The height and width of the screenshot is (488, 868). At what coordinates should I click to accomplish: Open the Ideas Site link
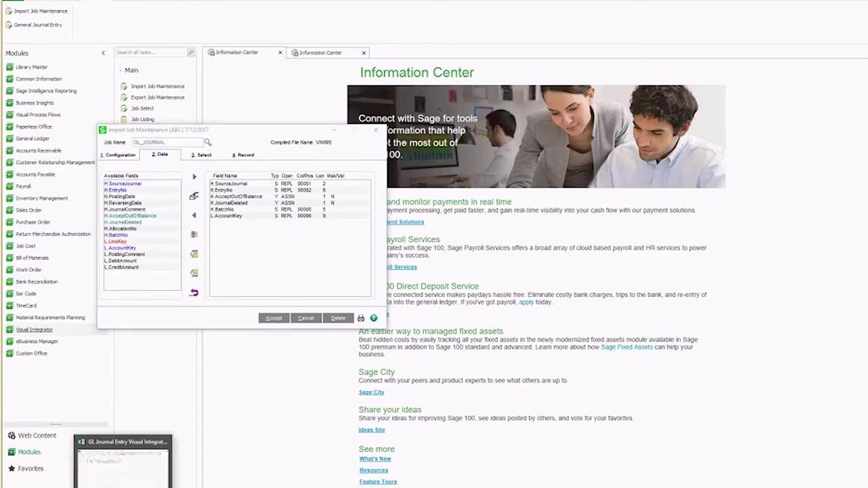coord(372,430)
